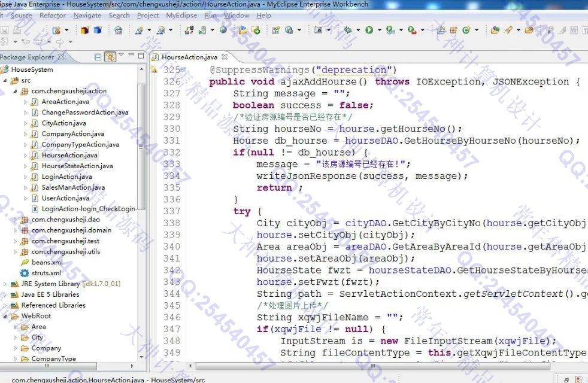This screenshot has width=588, height=383.
Task: Open the Project menu
Action: [148, 16]
